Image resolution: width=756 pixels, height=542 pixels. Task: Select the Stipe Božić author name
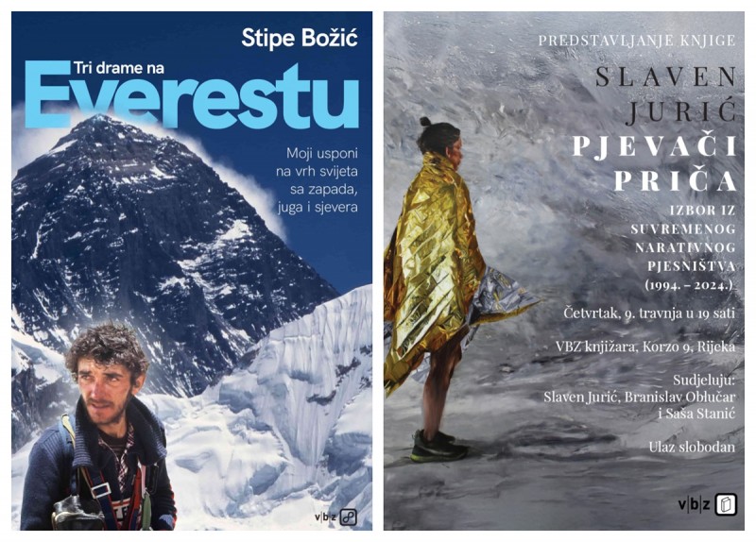tap(300, 38)
